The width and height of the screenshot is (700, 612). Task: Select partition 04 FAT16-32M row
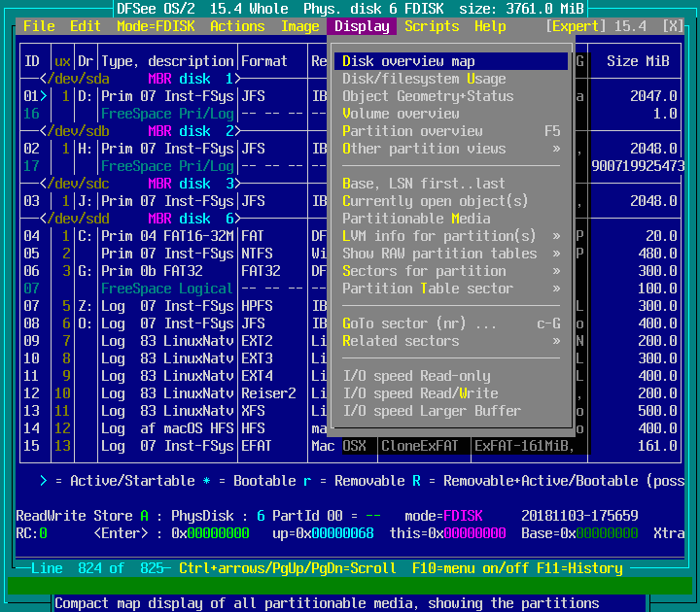click(x=165, y=236)
